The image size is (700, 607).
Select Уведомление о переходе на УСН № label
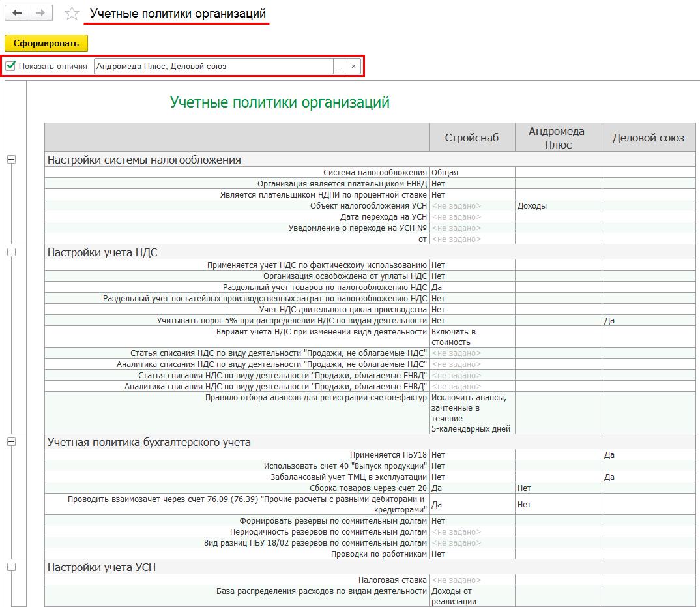(x=357, y=228)
